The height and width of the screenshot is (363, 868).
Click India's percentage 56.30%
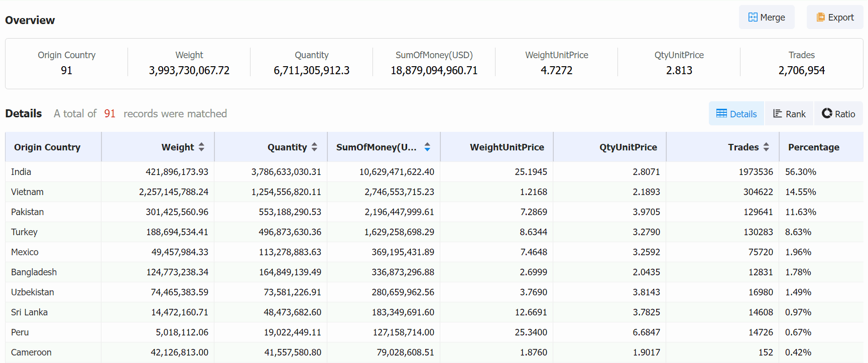tap(801, 172)
